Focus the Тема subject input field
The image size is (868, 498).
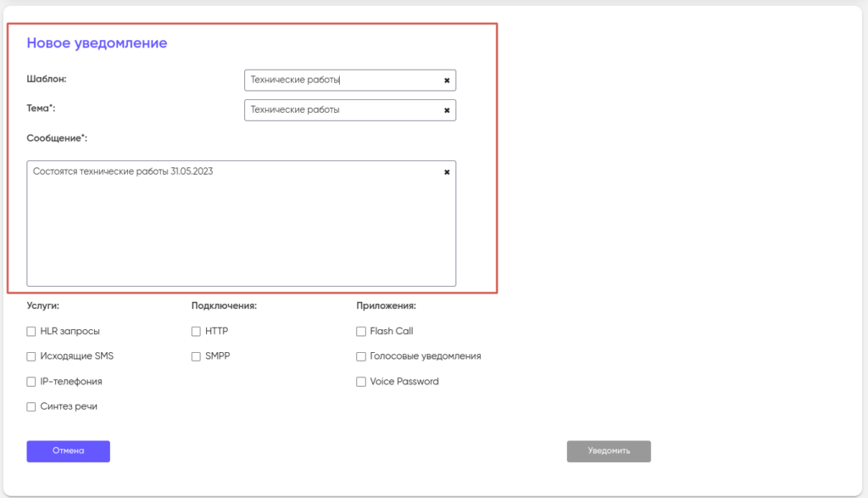[339, 110]
